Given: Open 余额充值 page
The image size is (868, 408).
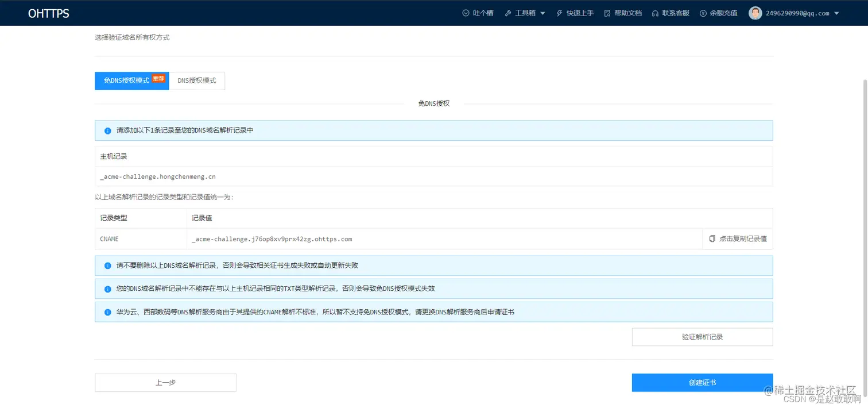Looking at the screenshot, I should click(718, 13).
